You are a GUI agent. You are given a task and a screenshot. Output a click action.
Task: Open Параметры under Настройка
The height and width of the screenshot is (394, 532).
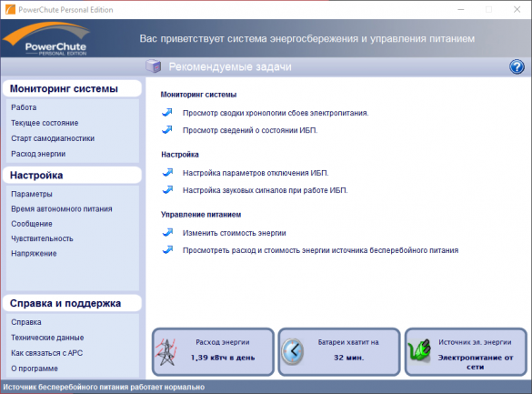(x=32, y=194)
